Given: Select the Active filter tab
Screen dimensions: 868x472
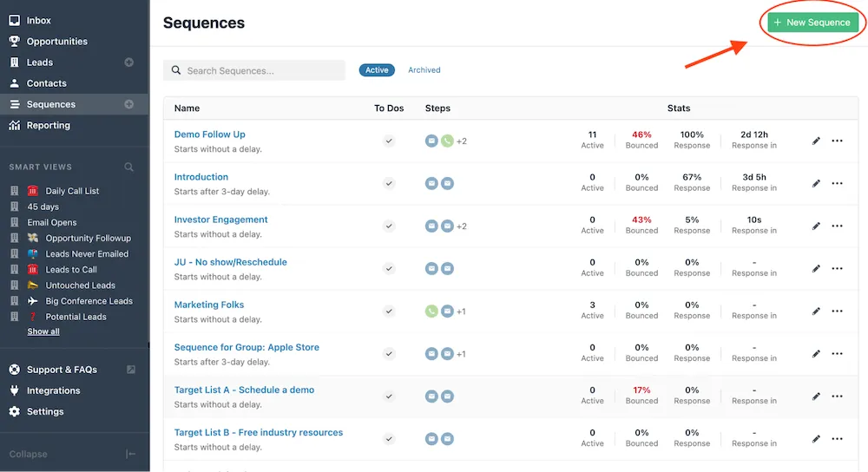Looking at the screenshot, I should point(377,70).
